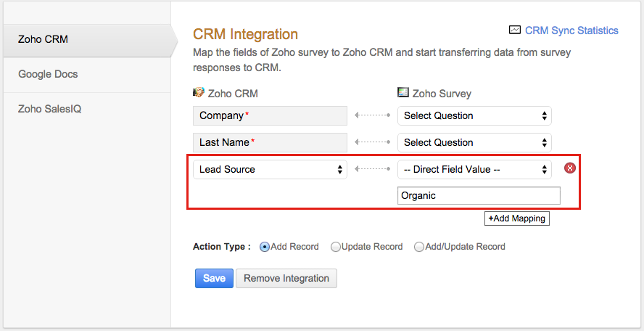Image resolution: width=644 pixels, height=331 pixels.
Task: Save the CRM integration mapping
Action: [214, 278]
